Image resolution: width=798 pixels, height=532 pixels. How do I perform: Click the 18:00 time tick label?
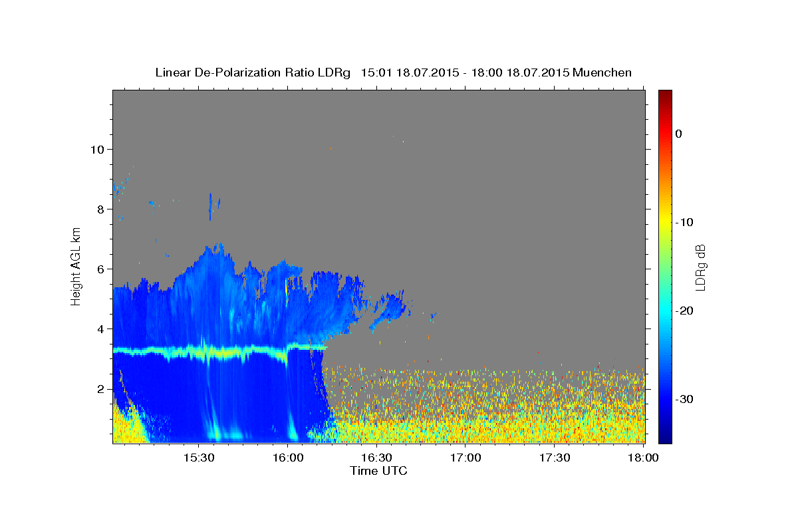(x=643, y=458)
